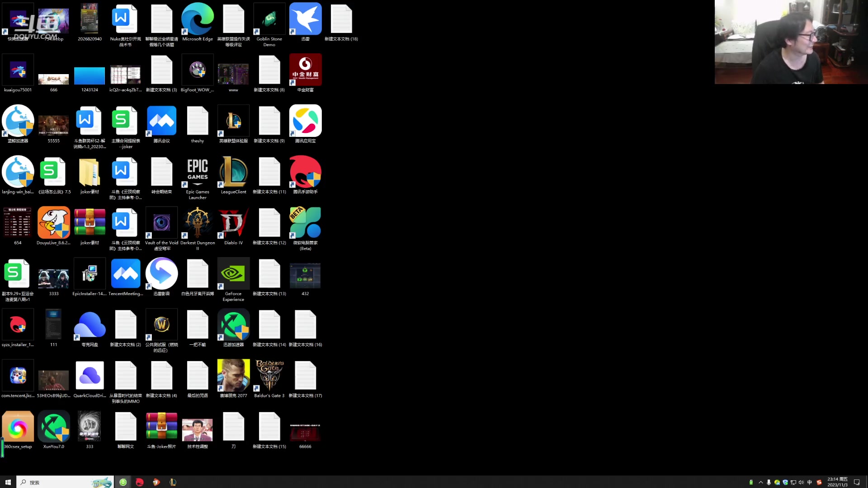Viewport: 868px width, 488px height.
Task: Select the 432 screenshot thumbnail
Action: 306,276
